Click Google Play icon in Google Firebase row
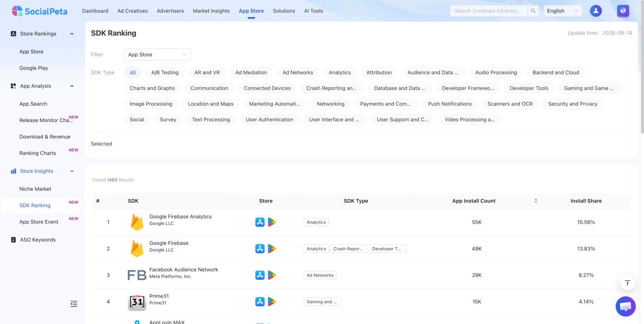 (x=272, y=249)
